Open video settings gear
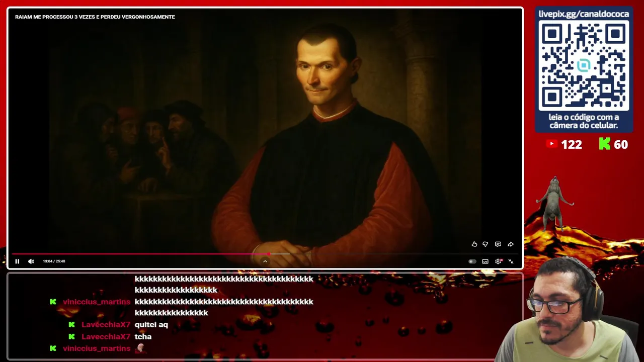644x362 pixels. click(x=499, y=261)
